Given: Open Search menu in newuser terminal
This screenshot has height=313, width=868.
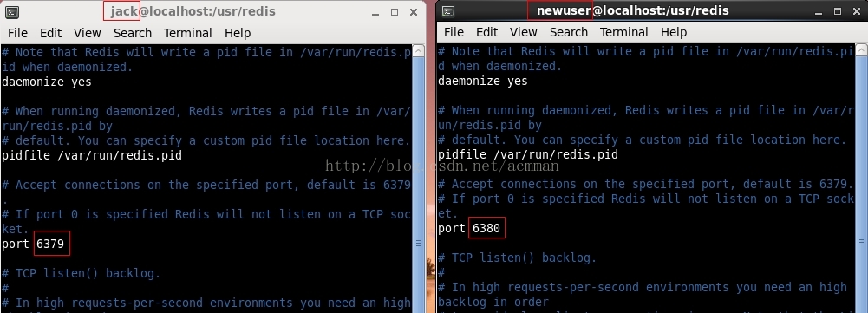Looking at the screenshot, I should pyautogui.click(x=569, y=32).
